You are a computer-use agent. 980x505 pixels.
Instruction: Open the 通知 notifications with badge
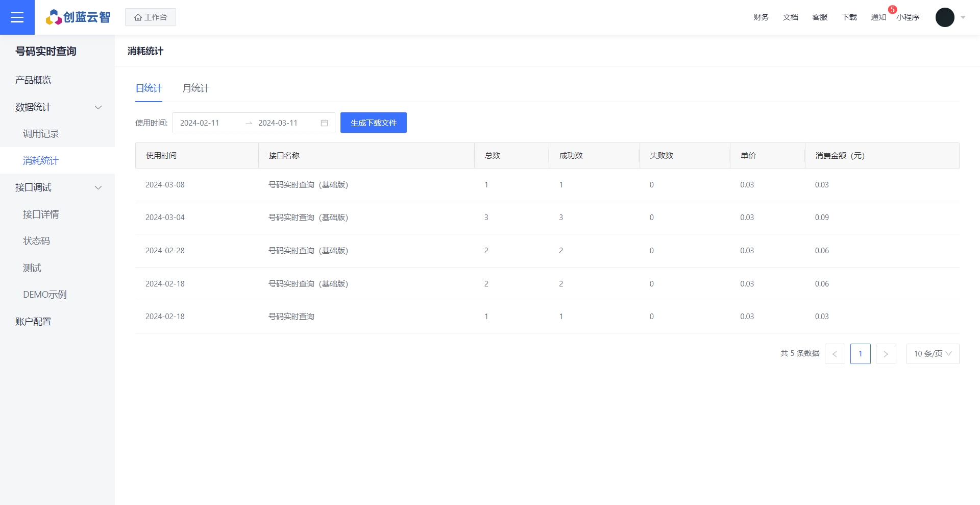coord(878,17)
